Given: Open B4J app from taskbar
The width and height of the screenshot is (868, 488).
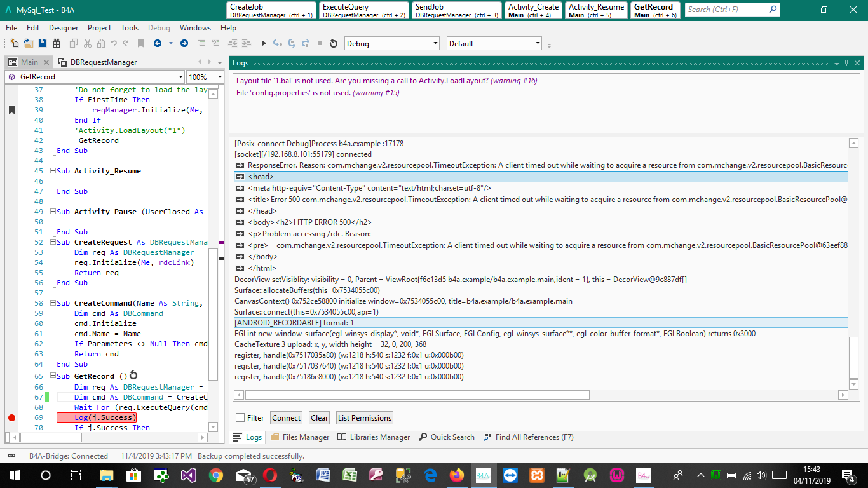Looking at the screenshot, I should click(x=644, y=475).
